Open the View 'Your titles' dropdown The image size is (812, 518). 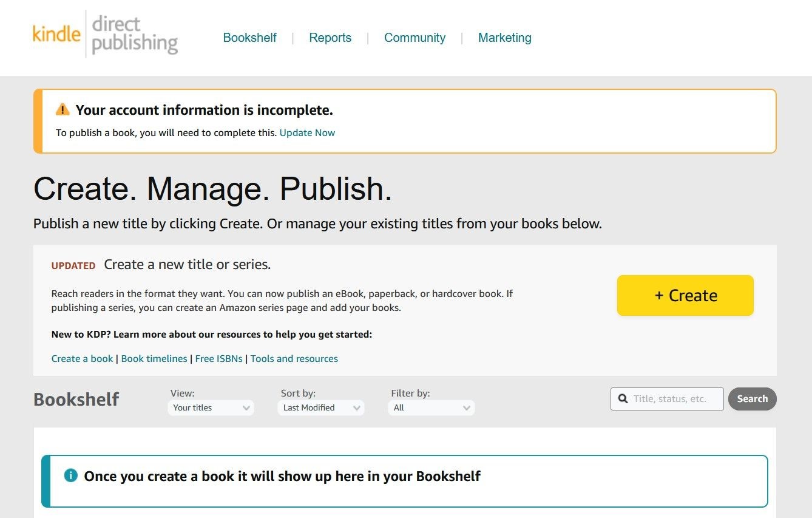point(211,407)
